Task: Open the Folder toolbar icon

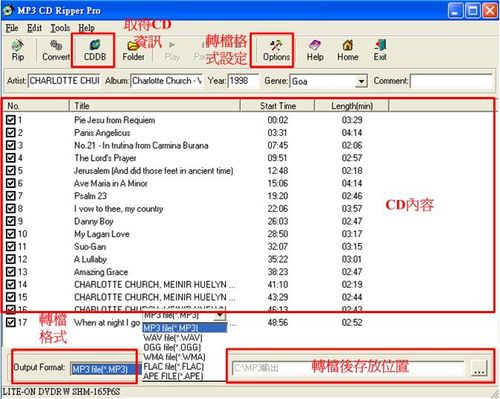Action: click(133, 50)
